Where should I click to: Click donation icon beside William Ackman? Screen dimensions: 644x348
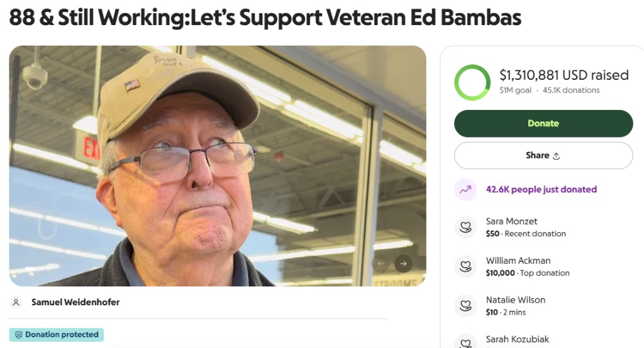(x=465, y=266)
